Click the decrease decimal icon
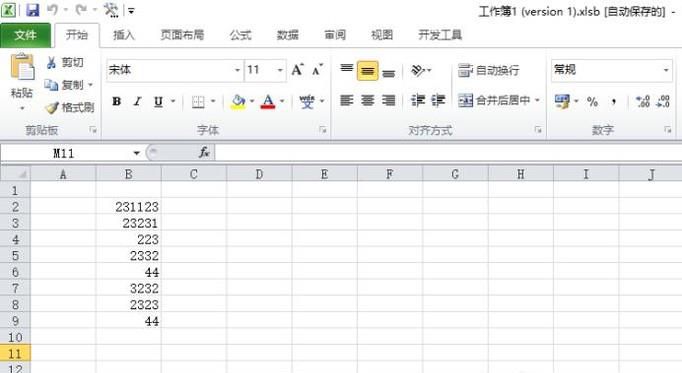Screen dimensions: 682x373 tap(663, 102)
